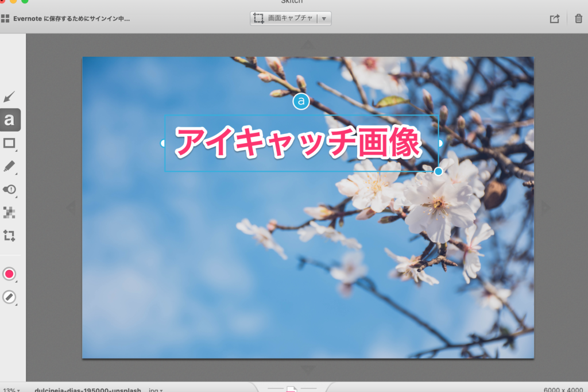
Task: Choose the Rectangle shape tool
Action: (x=9, y=144)
